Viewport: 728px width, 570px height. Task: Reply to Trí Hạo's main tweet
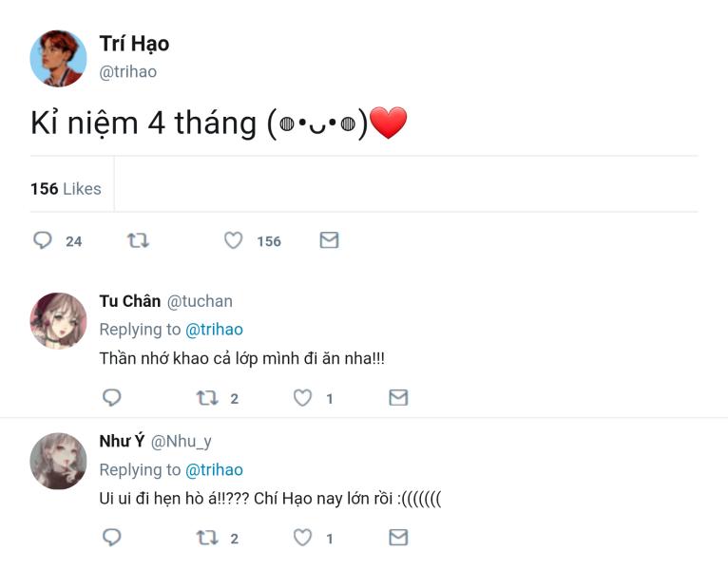coord(42,240)
